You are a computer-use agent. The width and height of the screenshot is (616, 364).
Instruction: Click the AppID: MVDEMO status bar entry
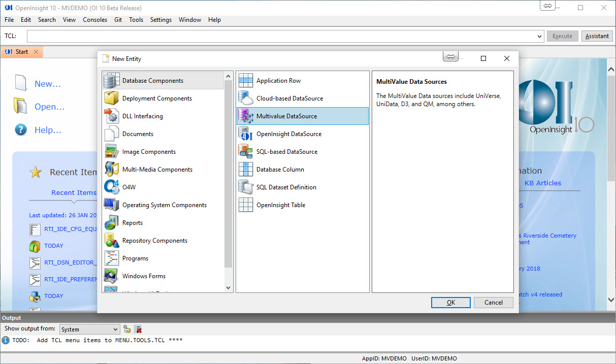(x=384, y=358)
